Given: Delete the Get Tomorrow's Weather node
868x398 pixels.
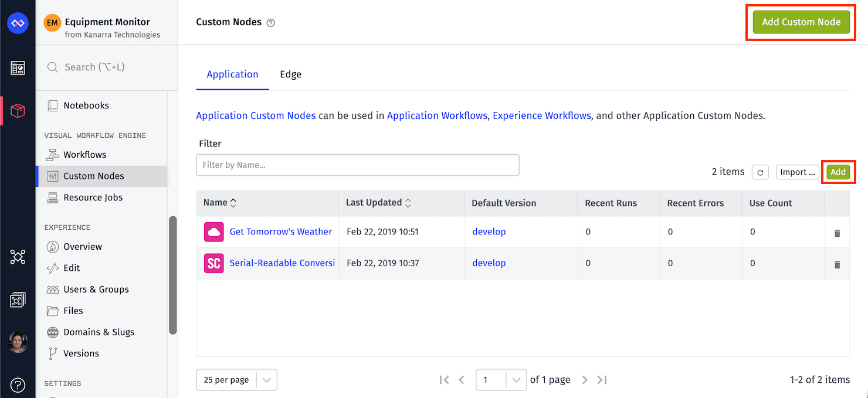Looking at the screenshot, I should tap(837, 232).
